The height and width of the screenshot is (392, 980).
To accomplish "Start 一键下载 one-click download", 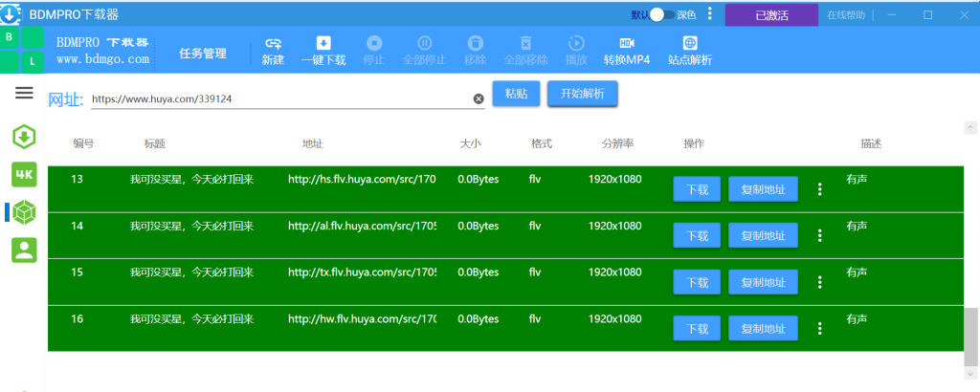I will point(323,52).
